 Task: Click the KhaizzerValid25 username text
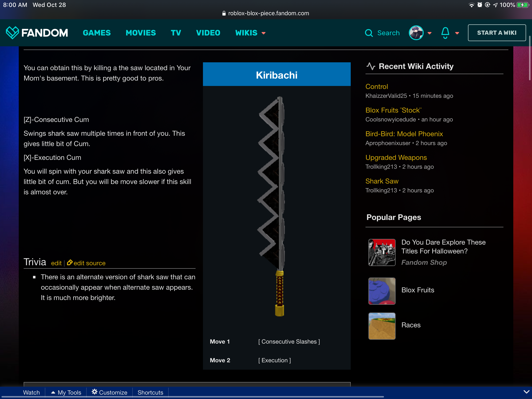point(386,96)
